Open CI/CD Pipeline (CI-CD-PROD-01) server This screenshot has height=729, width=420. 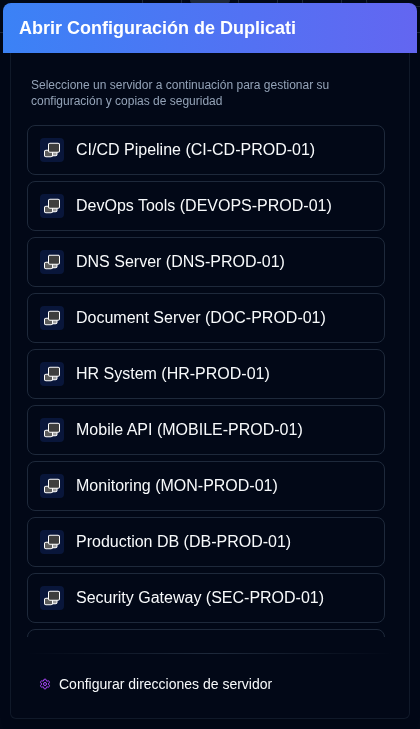(206, 150)
